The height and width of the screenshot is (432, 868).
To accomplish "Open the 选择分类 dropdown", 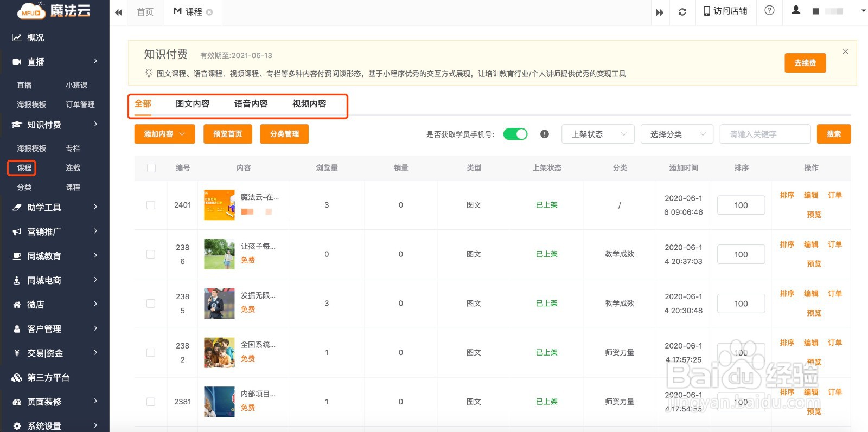I will [x=676, y=134].
